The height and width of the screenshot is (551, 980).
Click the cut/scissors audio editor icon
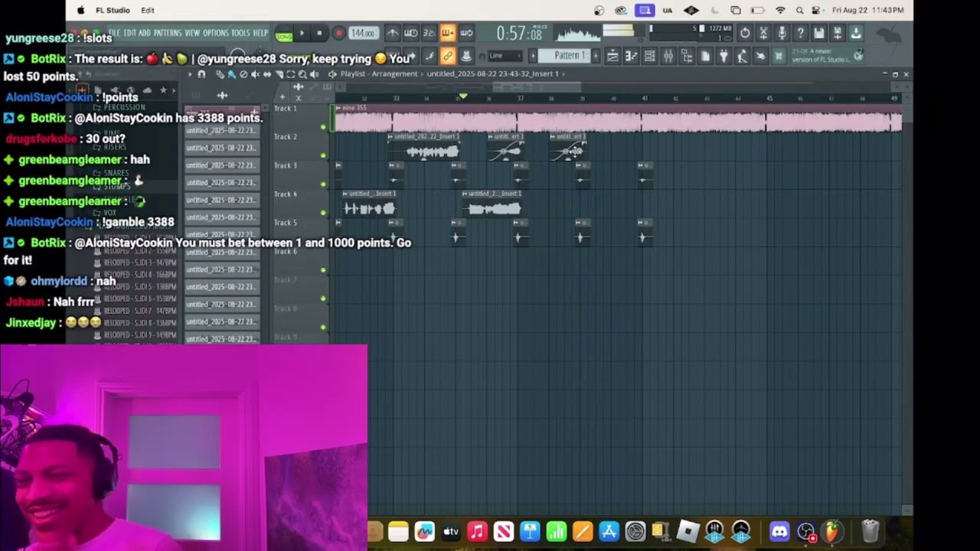coord(763,33)
